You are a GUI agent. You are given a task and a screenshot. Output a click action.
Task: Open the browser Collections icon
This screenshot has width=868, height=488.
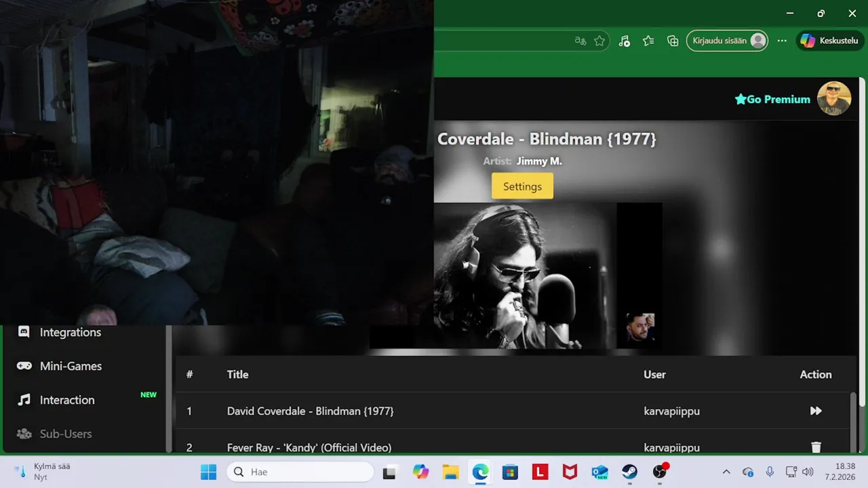673,41
